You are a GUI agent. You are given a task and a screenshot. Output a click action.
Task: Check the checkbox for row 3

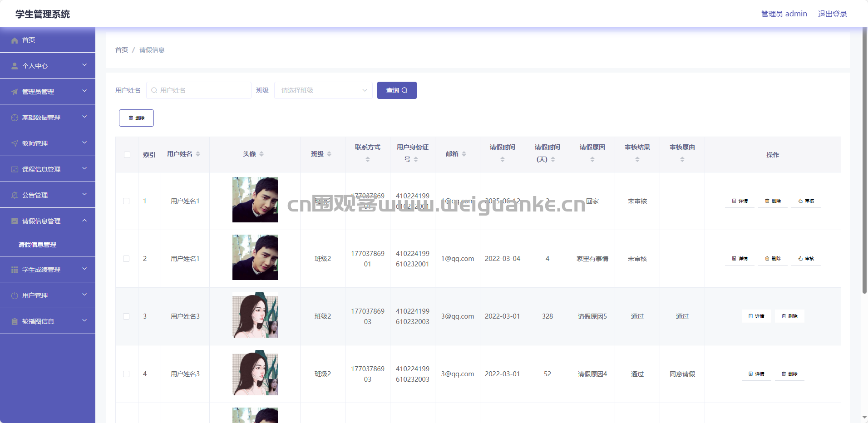pyautogui.click(x=126, y=316)
